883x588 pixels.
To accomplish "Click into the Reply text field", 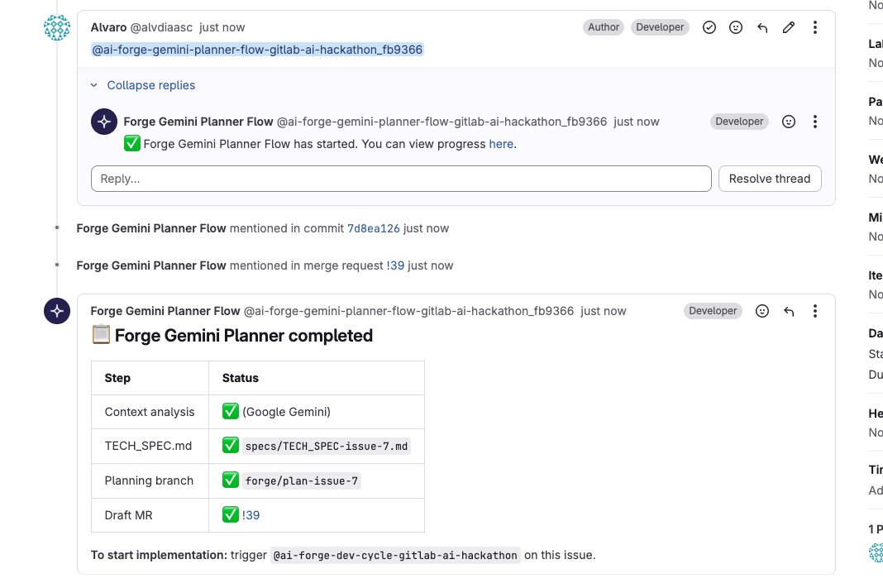I will (401, 179).
